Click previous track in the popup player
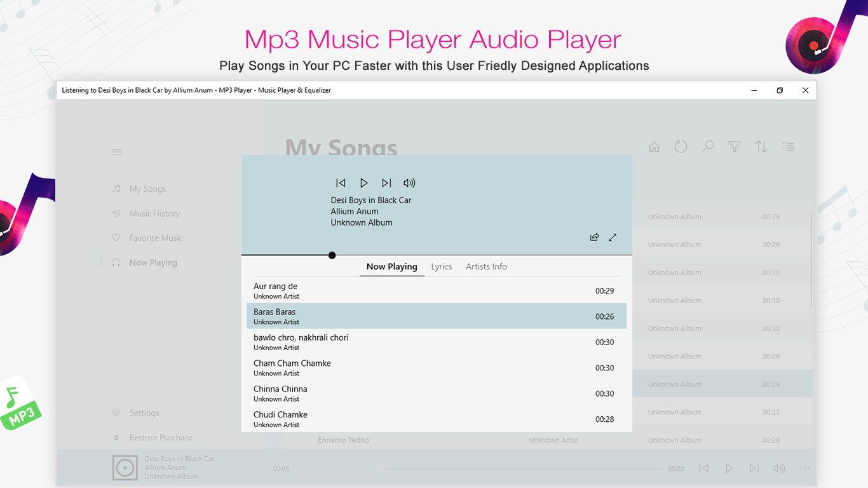This screenshot has width=868, height=488. 341,183
